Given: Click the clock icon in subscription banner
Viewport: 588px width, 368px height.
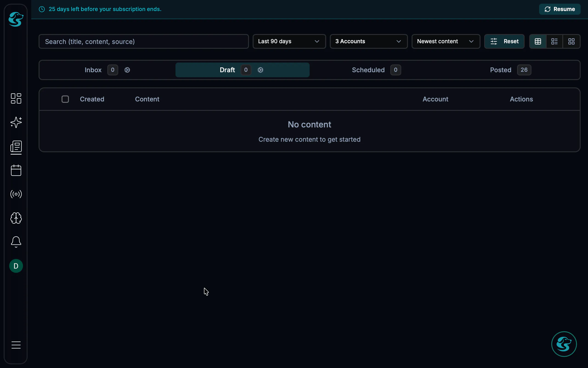Looking at the screenshot, I should click(42, 9).
